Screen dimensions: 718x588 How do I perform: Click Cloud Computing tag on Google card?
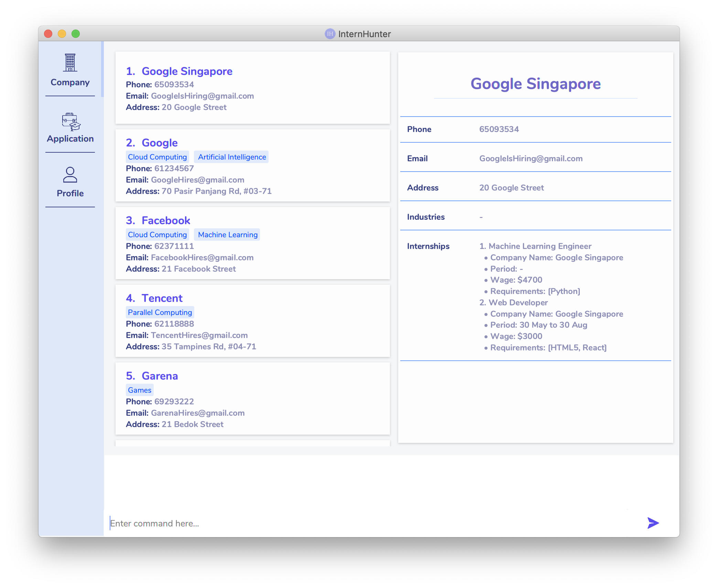click(157, 157)
